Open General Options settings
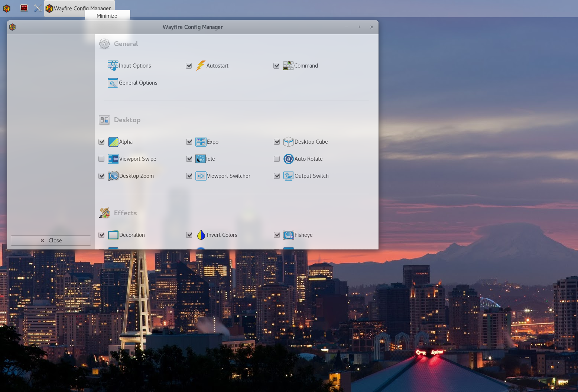Screen dimensions: 578x392 138,82
